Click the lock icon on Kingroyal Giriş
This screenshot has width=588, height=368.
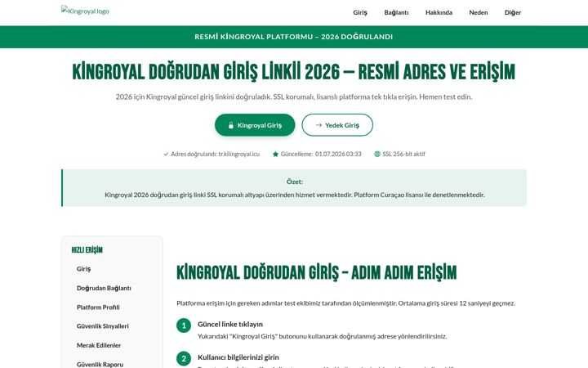(x=231, y=125)
